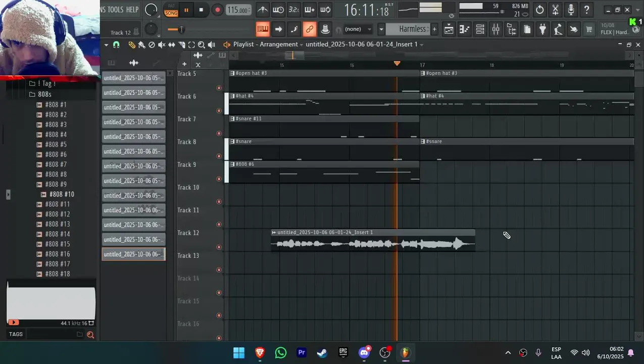
Task: Open the #open hat #3 clip menu on Track 5
Action: [232, 73]
